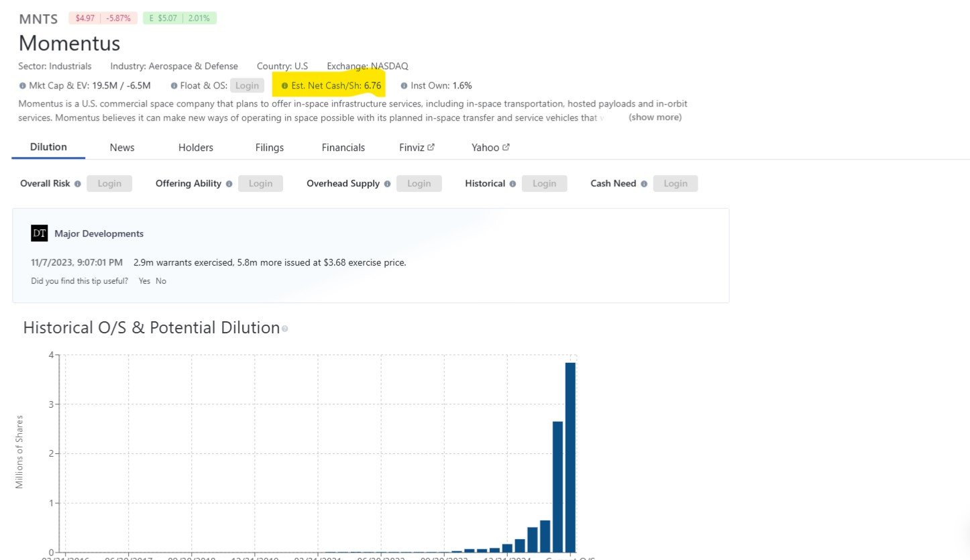Click Login button for Overhead Supply
The image size is (970, 560).
click(419, 183)
